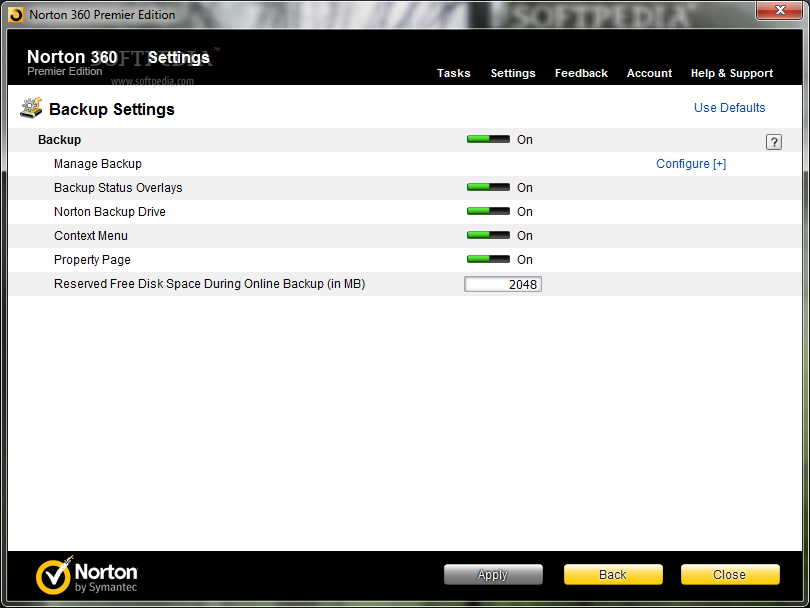Toggle the Backup Status Overlays switch
The height and width of the screenshot is (608, 810).
tap(488, 188)
